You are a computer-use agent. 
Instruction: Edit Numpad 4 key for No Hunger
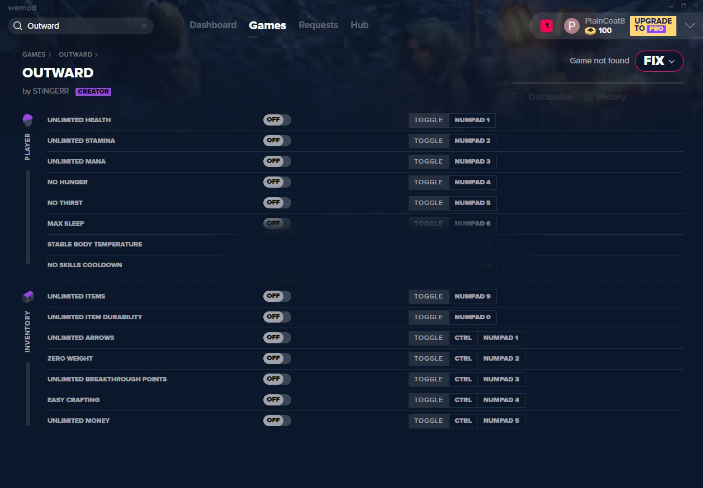[x=472, y=182]
